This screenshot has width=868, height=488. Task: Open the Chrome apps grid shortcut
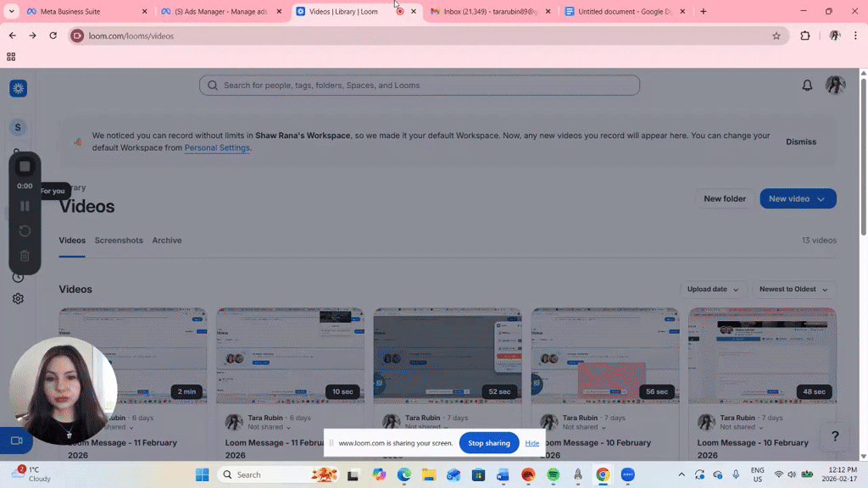tap(11, 57)
